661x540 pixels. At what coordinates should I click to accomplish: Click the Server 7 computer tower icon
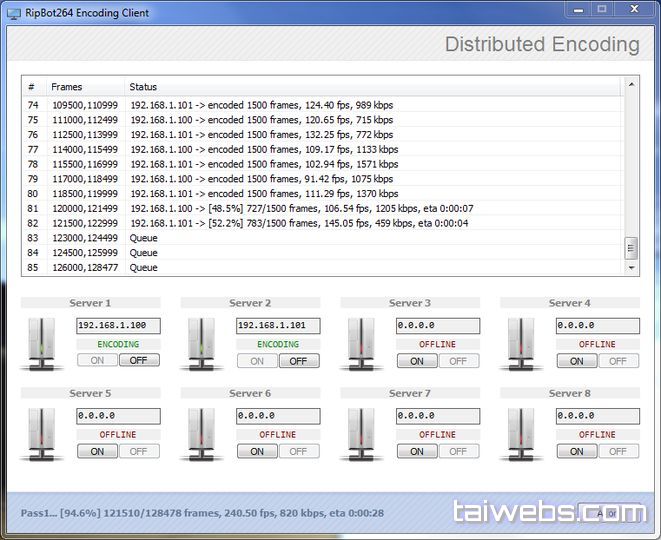point(362,433)
